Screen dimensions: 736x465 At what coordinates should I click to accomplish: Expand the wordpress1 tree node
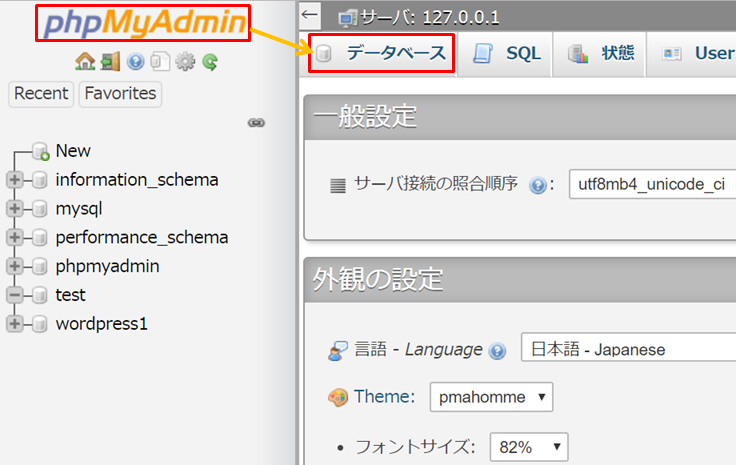click(x=15, y=324)
